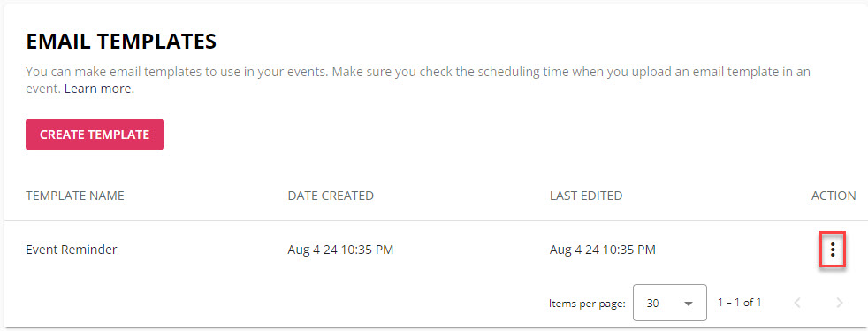The width and height of the screenshot is (868, 331).
Task: Sort by the LAST EDITED column header
Action: pyautogui.click(x=586, y=196)
